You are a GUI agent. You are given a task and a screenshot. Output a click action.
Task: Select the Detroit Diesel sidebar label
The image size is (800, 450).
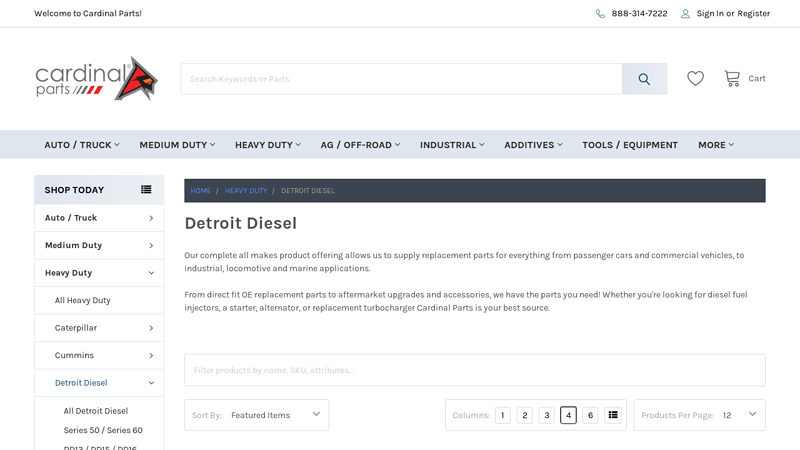81,383
